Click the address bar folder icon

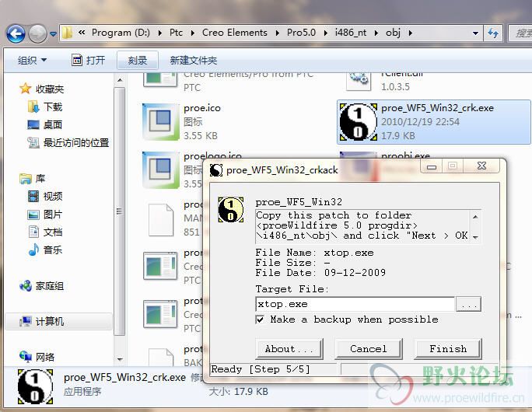(x=68, y=33)
